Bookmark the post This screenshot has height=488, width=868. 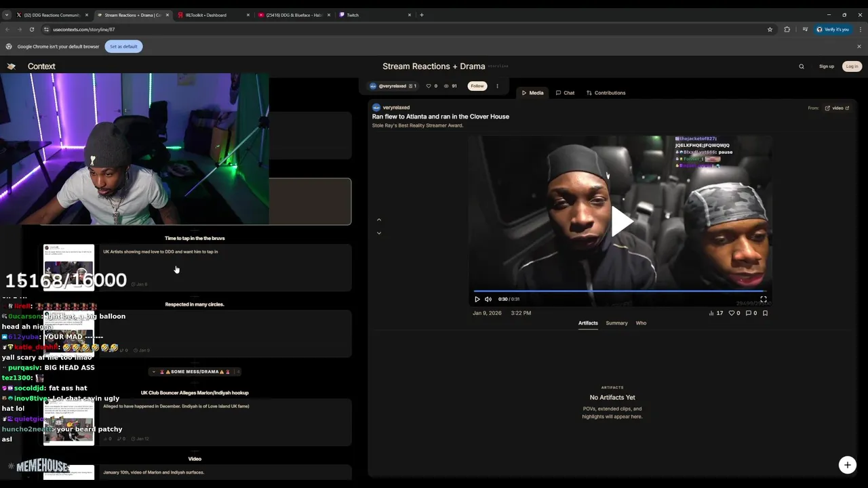[x=766, y=313]
